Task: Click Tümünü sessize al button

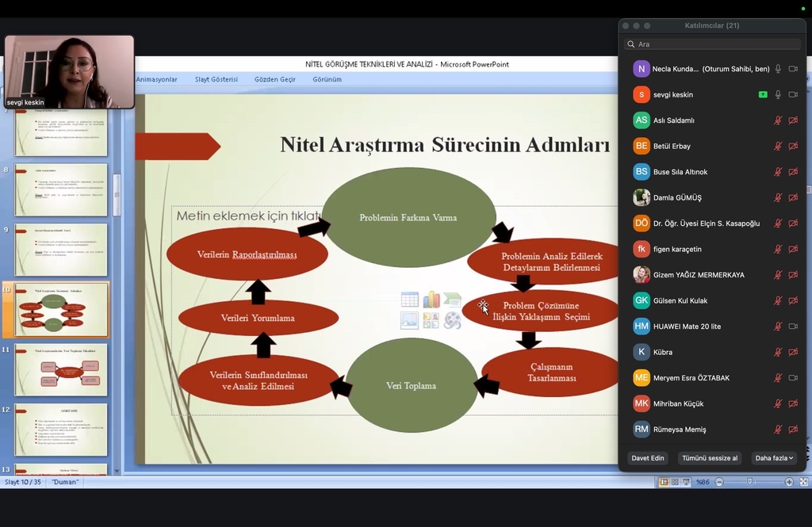Action: (x=710, y=458)
